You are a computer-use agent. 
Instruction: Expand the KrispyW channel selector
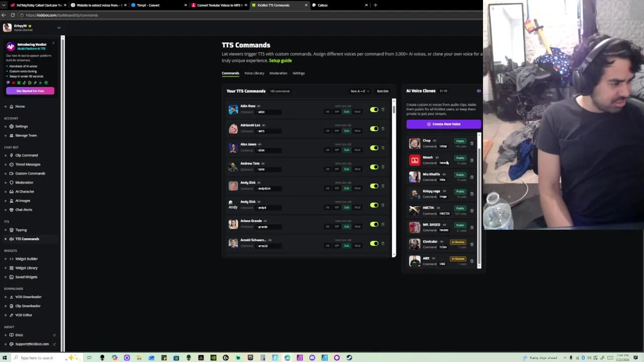pos(58,28)
